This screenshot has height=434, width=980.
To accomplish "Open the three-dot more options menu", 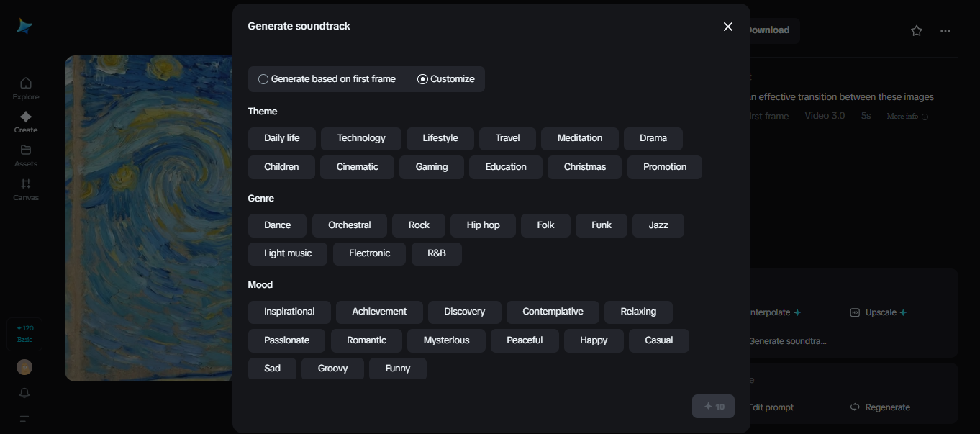I will click(945, 31).
